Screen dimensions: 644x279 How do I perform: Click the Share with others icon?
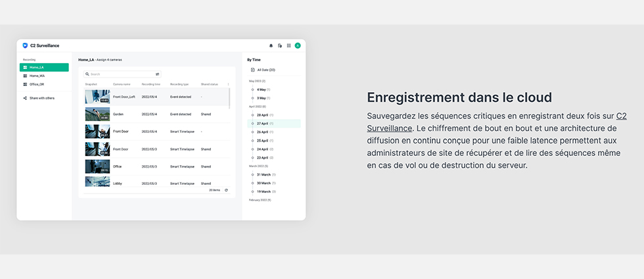pyautogui.click(x=25, y=98)
